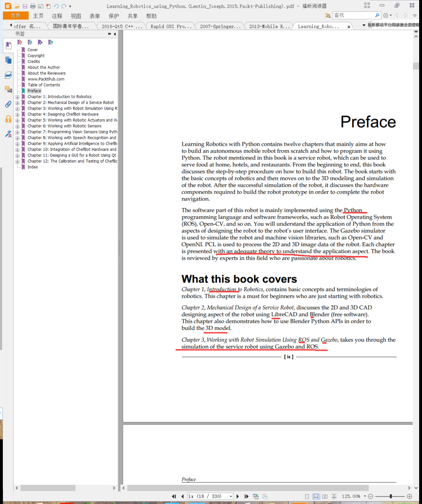Select the Index bookmark
Screen dimensions: 422x504
[33, 167]
